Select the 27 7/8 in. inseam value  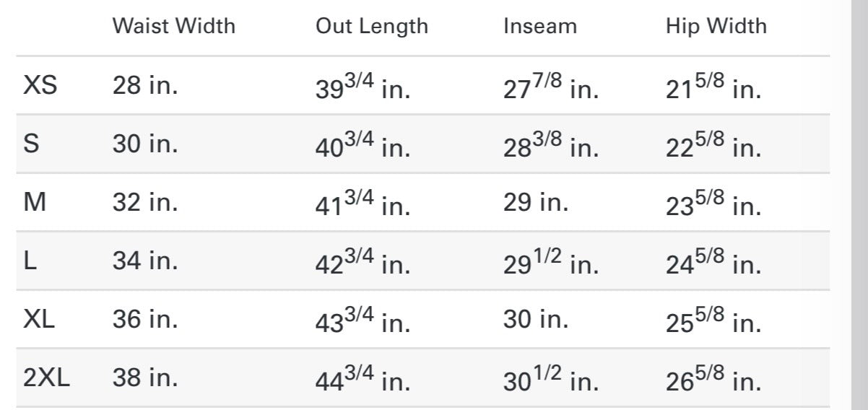(550, 89)
